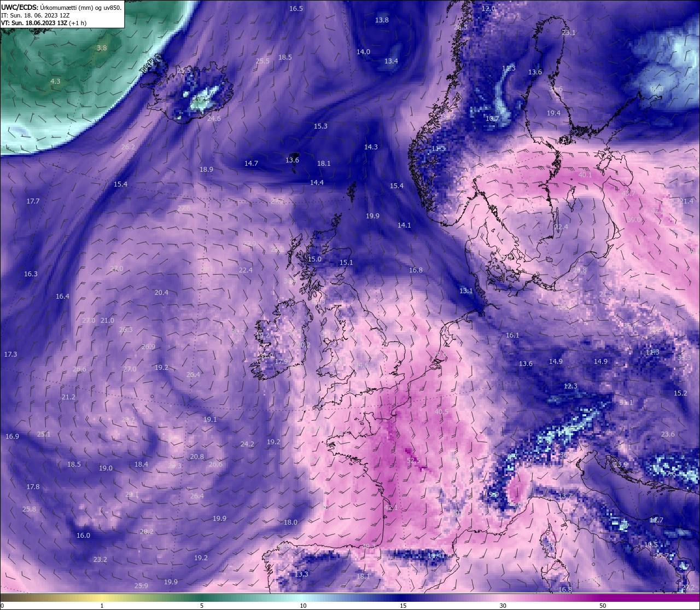Click the 16.0 value at lower left
The image size is (700, 610).
(x=83, y=535)
